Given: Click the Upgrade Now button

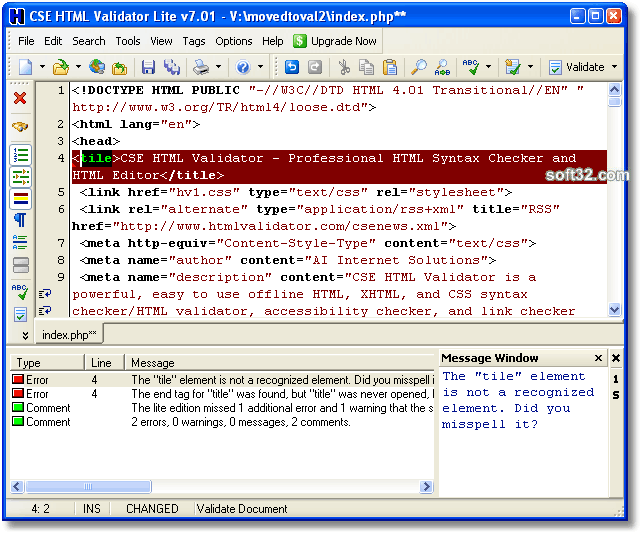Looking at the screenshot, I should click(335, 41).
